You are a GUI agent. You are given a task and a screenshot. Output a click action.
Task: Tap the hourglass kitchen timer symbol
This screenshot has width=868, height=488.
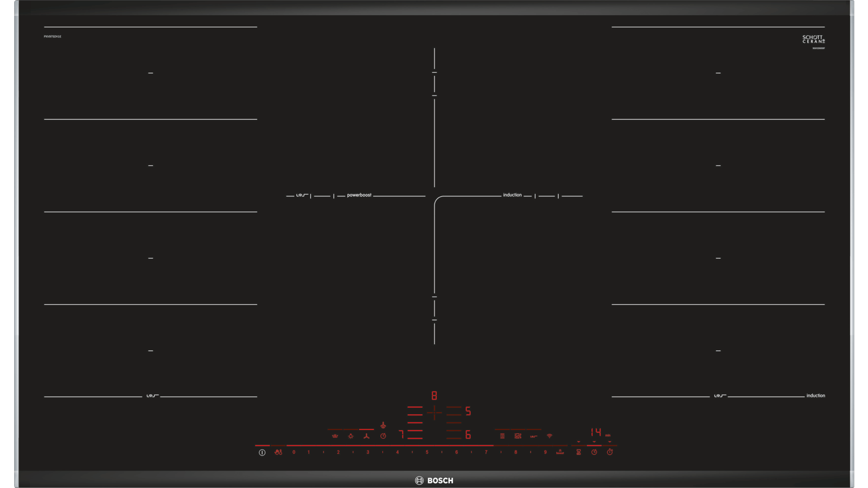point(578,452)
